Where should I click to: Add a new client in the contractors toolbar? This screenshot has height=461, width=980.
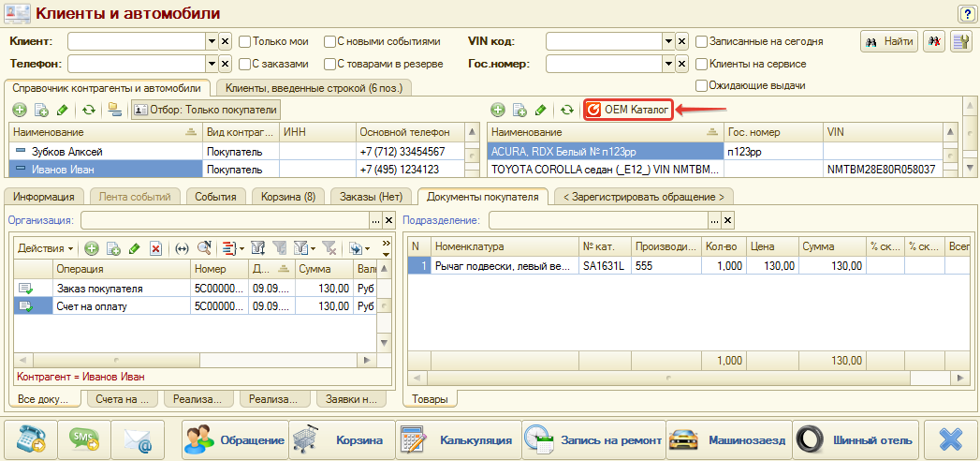[x=20, y=110]
